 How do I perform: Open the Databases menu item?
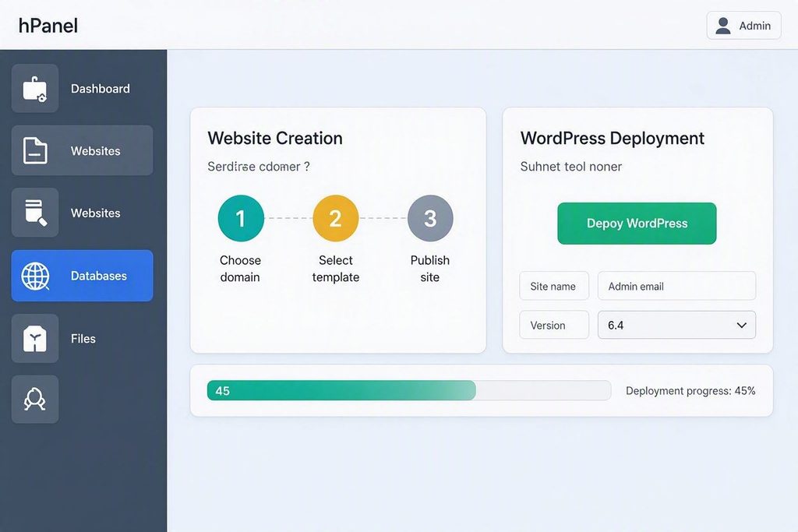82,276
